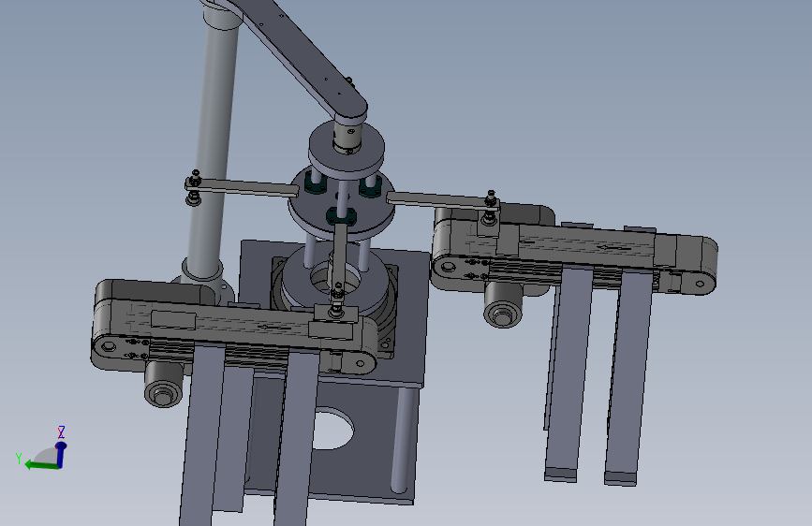Select the roller motor under the right conveyor
The width and height of the screenshot is (812, 526).
coord(504,306)
